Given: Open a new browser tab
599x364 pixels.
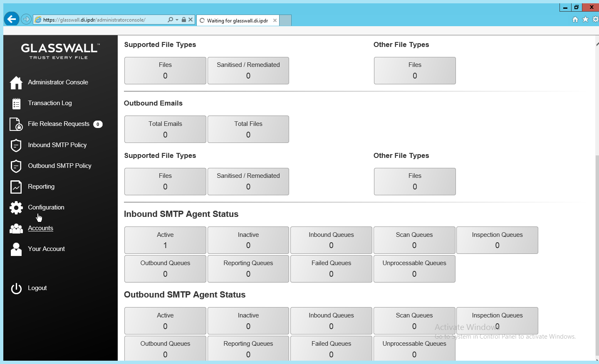Looking at the screenshot, I should 285,20.
